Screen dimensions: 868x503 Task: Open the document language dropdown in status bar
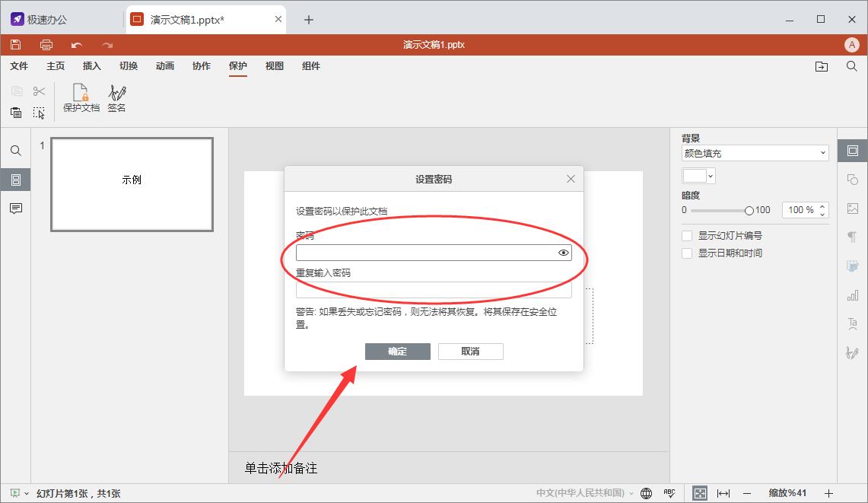586,493
